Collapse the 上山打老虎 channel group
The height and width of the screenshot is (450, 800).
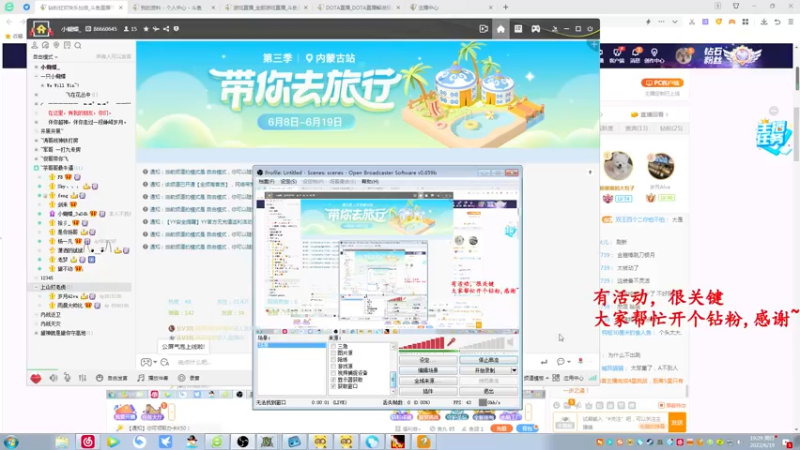click(36, 287)
